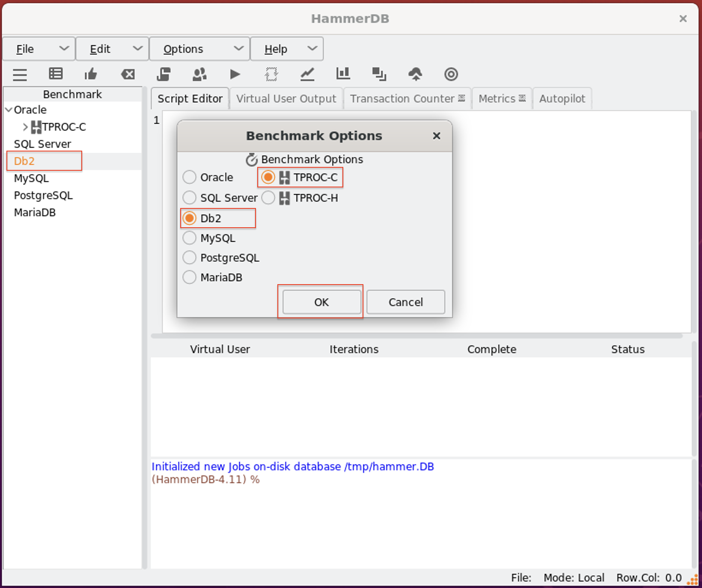Viewport: 702px width, 588px height.
Task: Switch to the Virtual User Output tab
Action: (x=286, y=99)
